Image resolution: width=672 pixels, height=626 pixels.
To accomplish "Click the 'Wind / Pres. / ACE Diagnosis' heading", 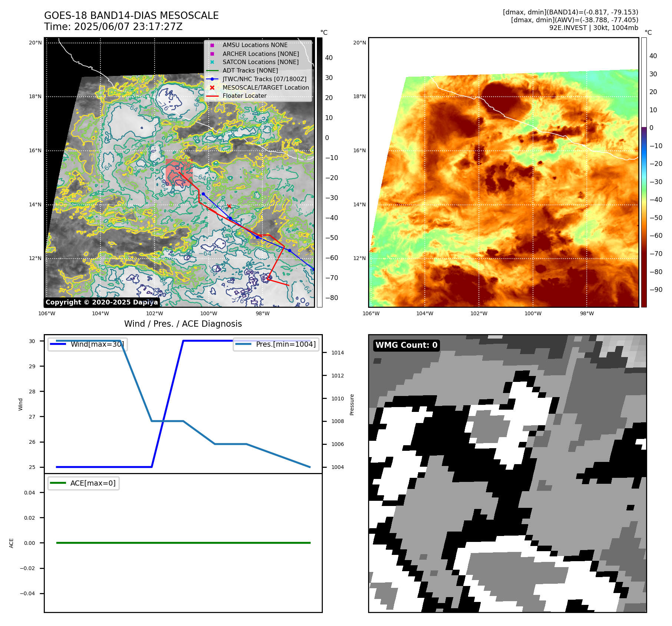I will (183, 324).
